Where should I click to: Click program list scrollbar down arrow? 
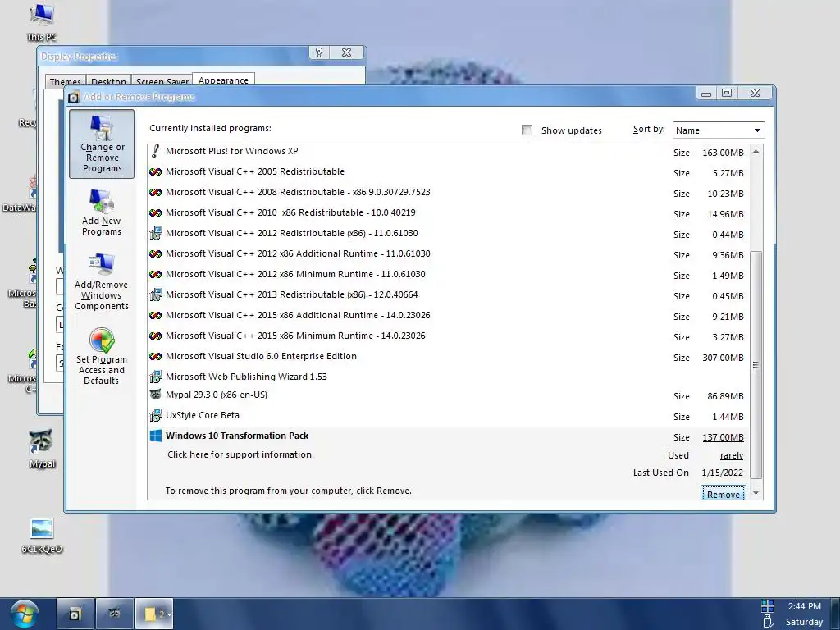(756, 493)
